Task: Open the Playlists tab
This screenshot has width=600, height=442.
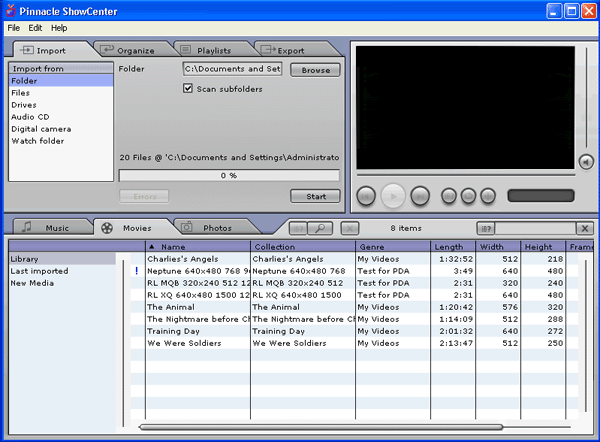Action: (x=213, y=50)
